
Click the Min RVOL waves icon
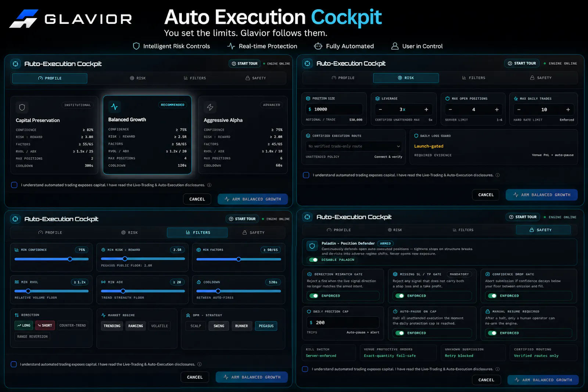click(17, 282)
